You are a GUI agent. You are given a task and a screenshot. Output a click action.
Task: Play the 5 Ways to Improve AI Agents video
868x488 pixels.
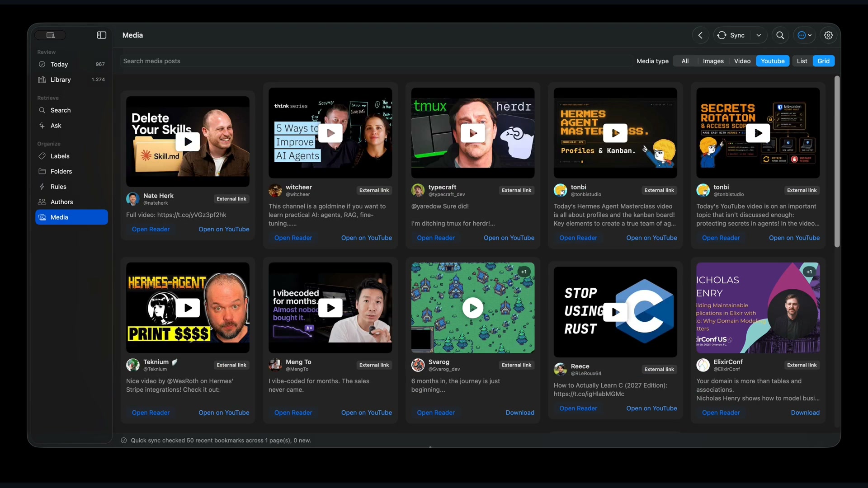(x=330, y=133)
